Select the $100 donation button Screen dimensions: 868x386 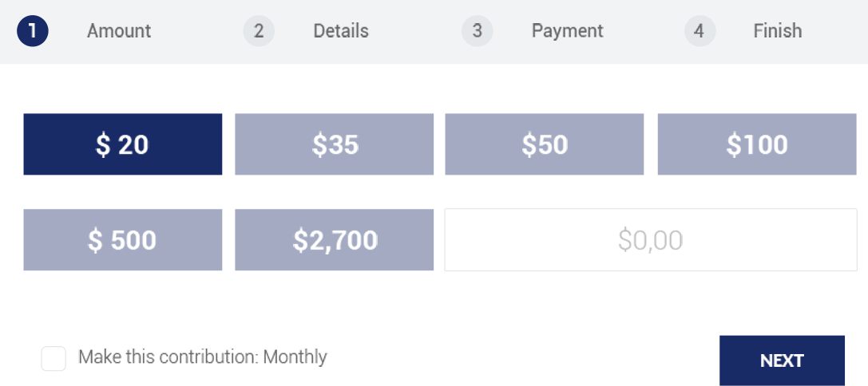(x=756, y=144)
